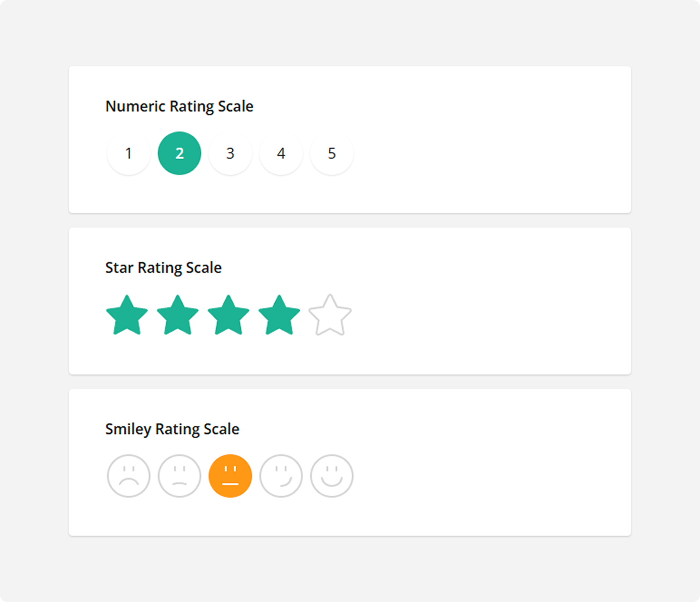Image resolution: width=700 pixels, height=602 pixels.
Task: Select the very sad smiley face
Action: coord(129,476)
